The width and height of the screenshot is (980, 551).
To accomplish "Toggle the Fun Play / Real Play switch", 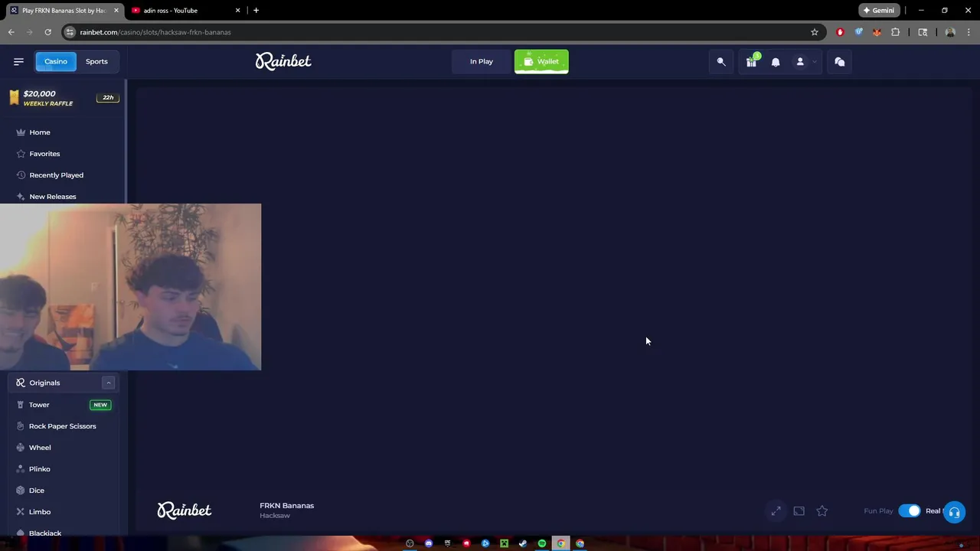I will (910, 510).
